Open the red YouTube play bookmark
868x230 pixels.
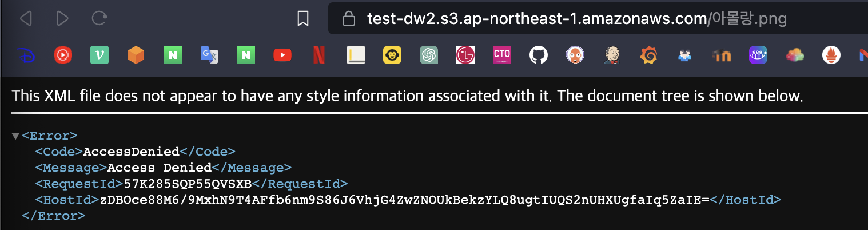282,55
